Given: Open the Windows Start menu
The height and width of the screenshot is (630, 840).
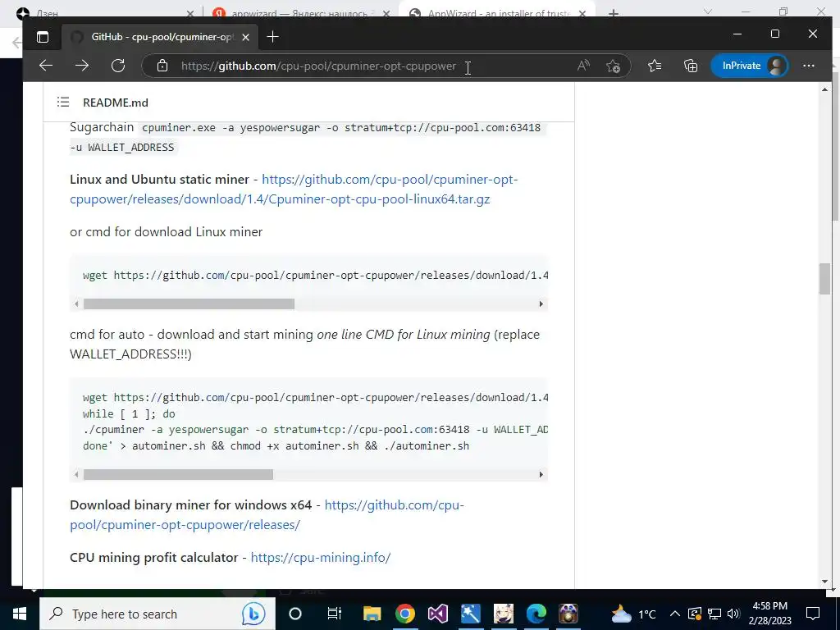Looking at the screenshot, I should pos(20,614).
